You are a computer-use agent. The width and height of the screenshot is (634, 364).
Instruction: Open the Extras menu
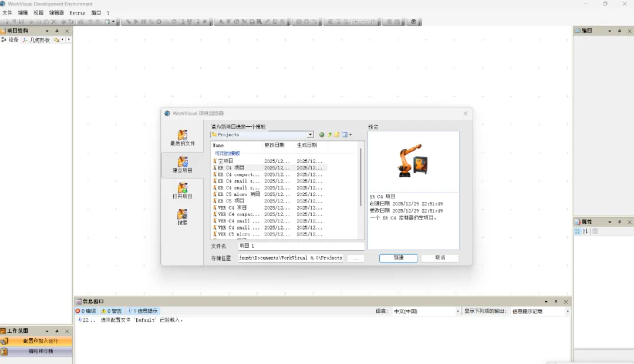tap(77, 13)
